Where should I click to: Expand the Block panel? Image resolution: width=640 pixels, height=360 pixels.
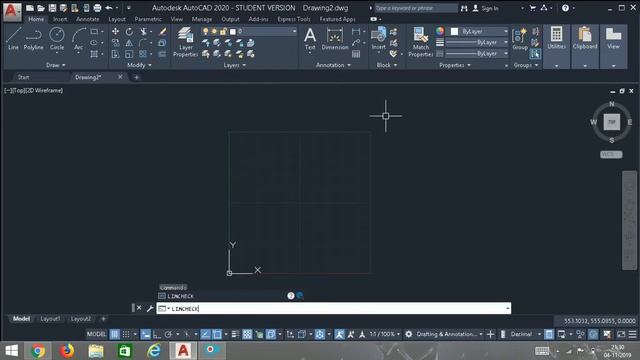[387, 65]
